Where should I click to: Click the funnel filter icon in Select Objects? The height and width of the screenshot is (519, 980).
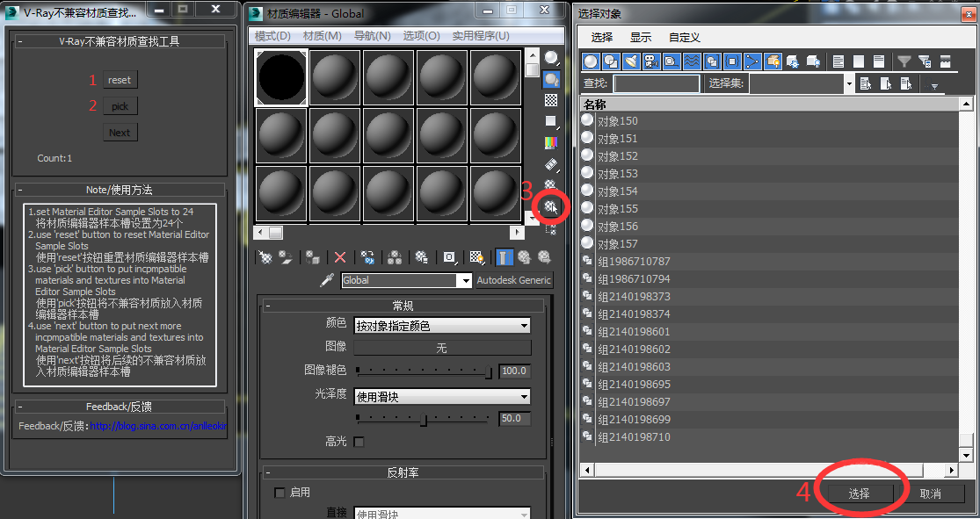tap(904, 61)
